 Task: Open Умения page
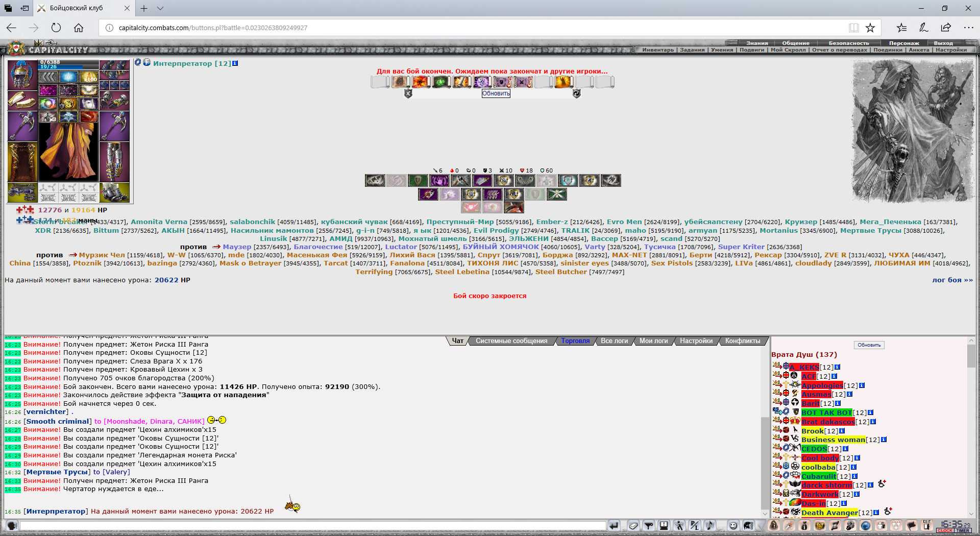coord(722,50)
